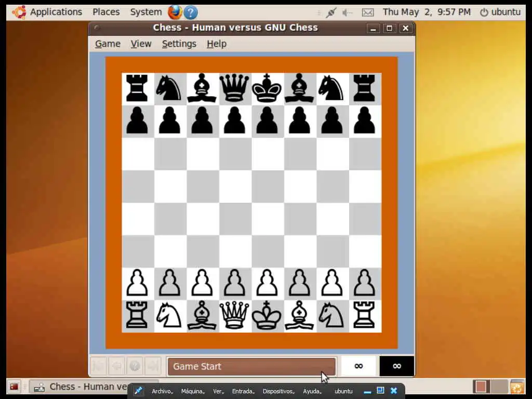Image resolution: width=532 pixels, height=399 pixels.
Task: Open the blue question-mark help icon
Action: [x=191, y=12]
